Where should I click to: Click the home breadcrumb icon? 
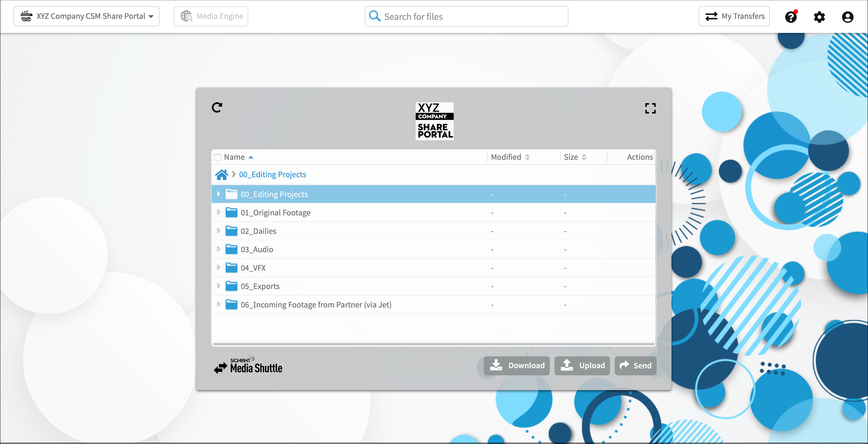(221, 175)
